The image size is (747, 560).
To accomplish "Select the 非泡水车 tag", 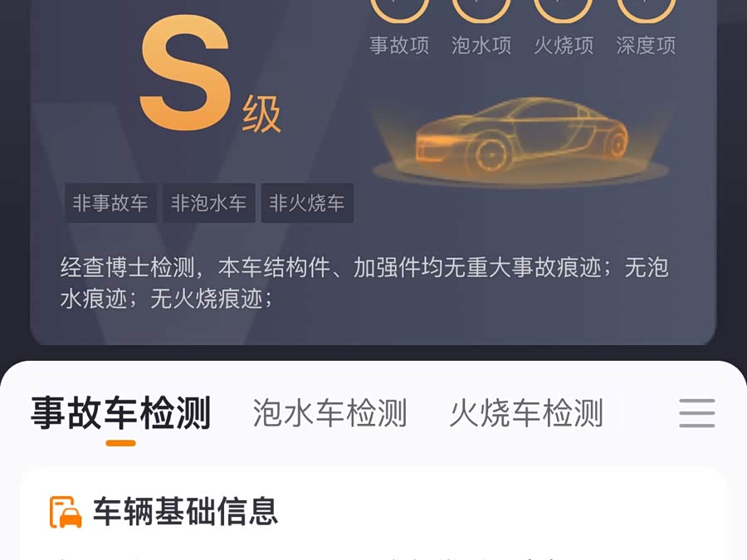I will (x=208, y=203).
